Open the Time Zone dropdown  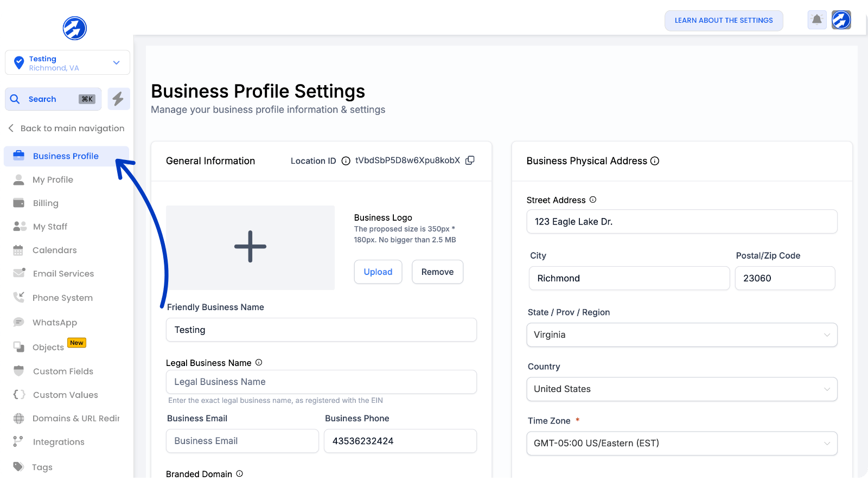click(681, 443)
